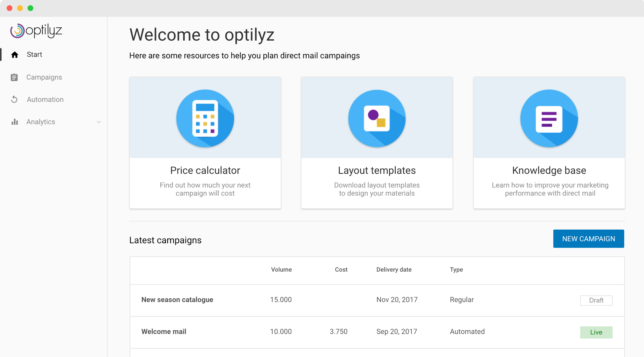Click 'Download layout templates' description

point(377,189)
